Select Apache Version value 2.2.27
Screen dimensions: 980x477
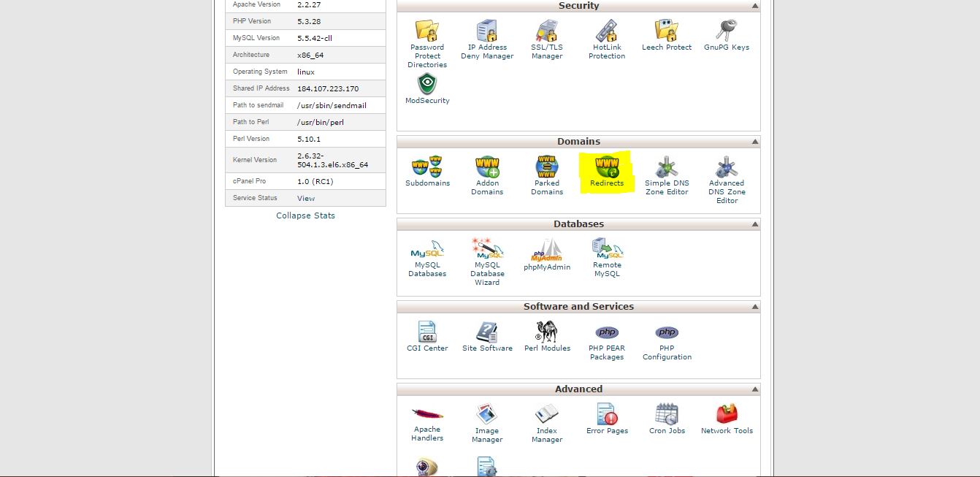tap(309, 4)
